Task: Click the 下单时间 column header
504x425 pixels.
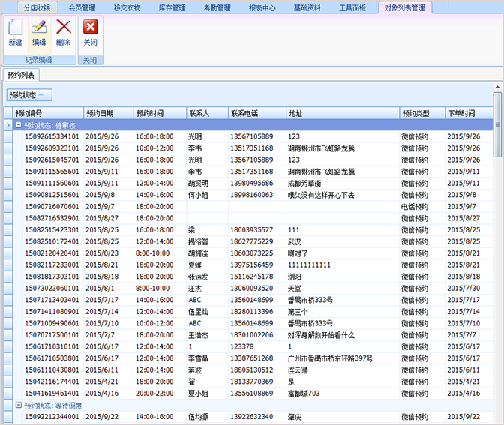Action: tap(468, 113)
